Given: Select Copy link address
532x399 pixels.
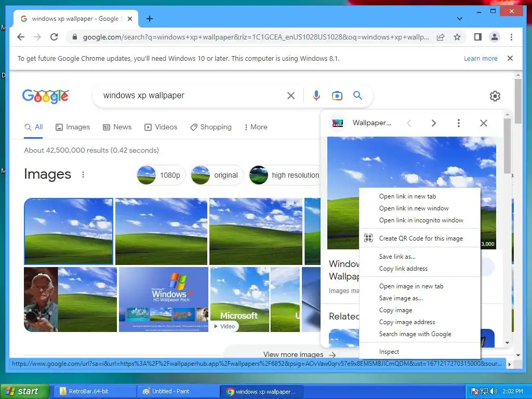Looking at the screenshot, I should pyautogui.click(x=420, y=269).
